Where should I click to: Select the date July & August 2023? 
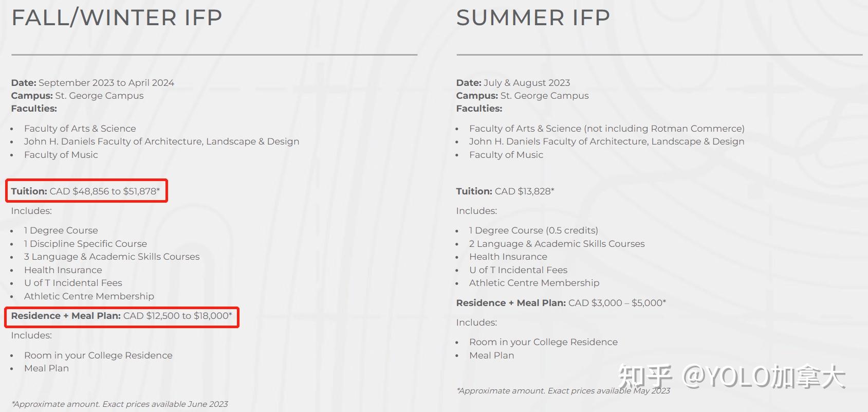pyautogui.click(x=526, y=83)
